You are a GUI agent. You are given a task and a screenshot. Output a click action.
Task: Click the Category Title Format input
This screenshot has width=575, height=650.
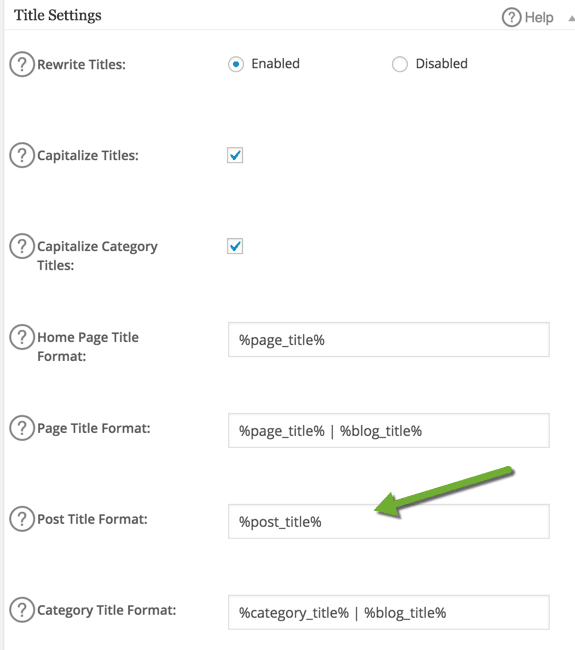point(389,612)
